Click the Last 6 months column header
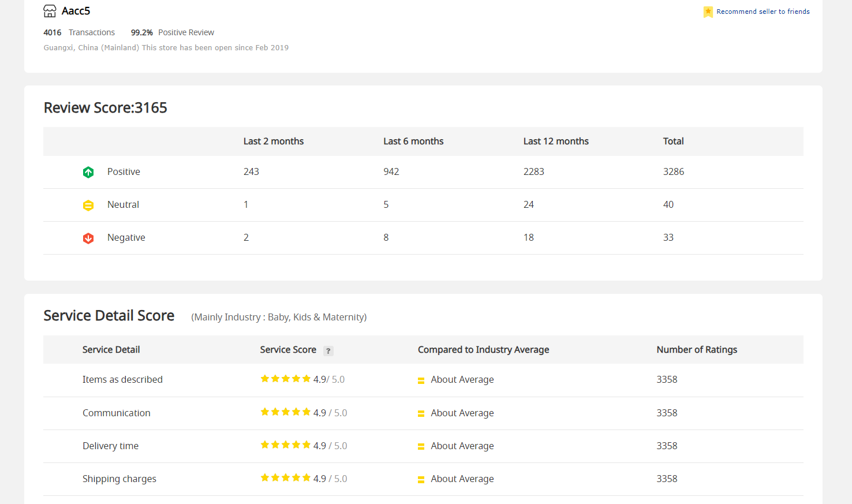Viewport: 852px width, 504px height. click(413, 141)
